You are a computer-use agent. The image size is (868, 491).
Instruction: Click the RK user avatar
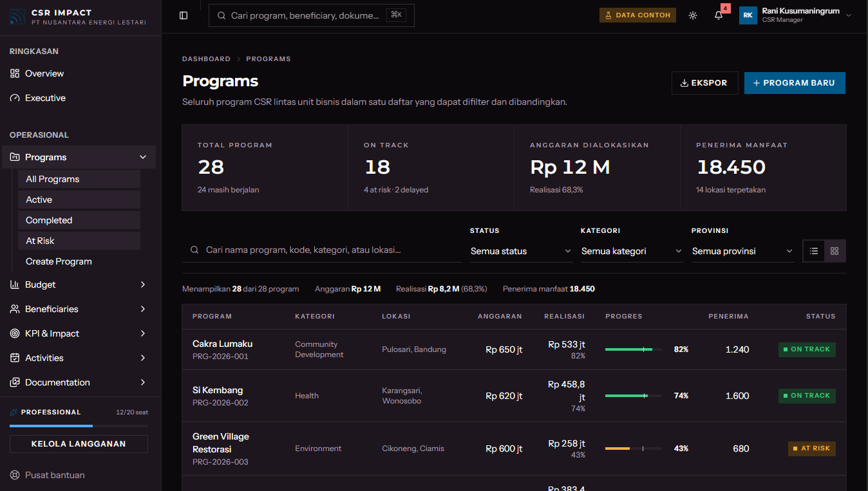click(x=748, y=15)
